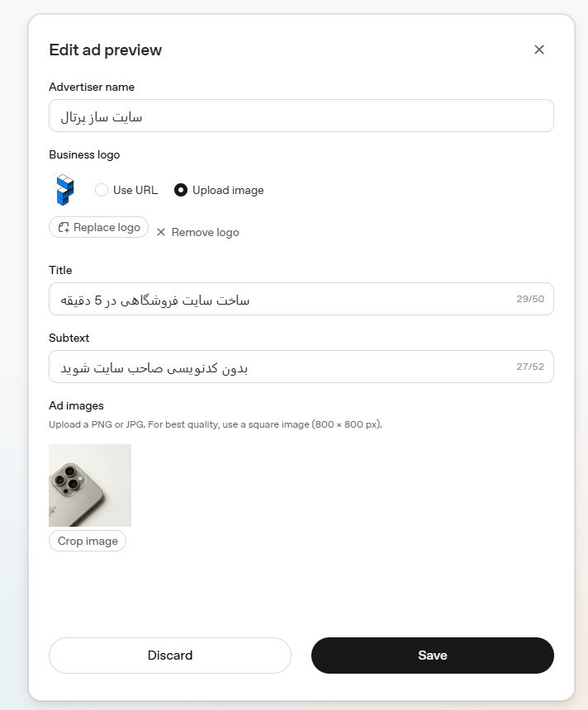This screenshot has height=710, width=588.
Task: Select the Use URL radio button
Action: 102,190
